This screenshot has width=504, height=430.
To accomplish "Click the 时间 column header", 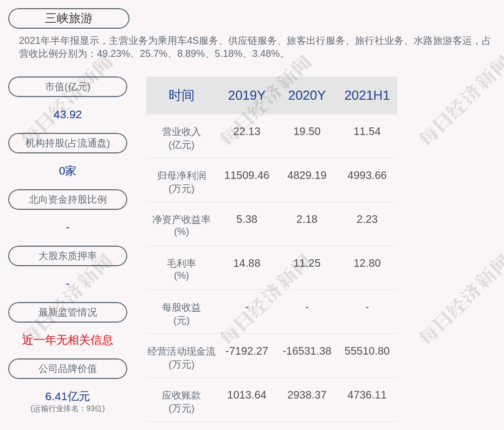I will point(182,95).
